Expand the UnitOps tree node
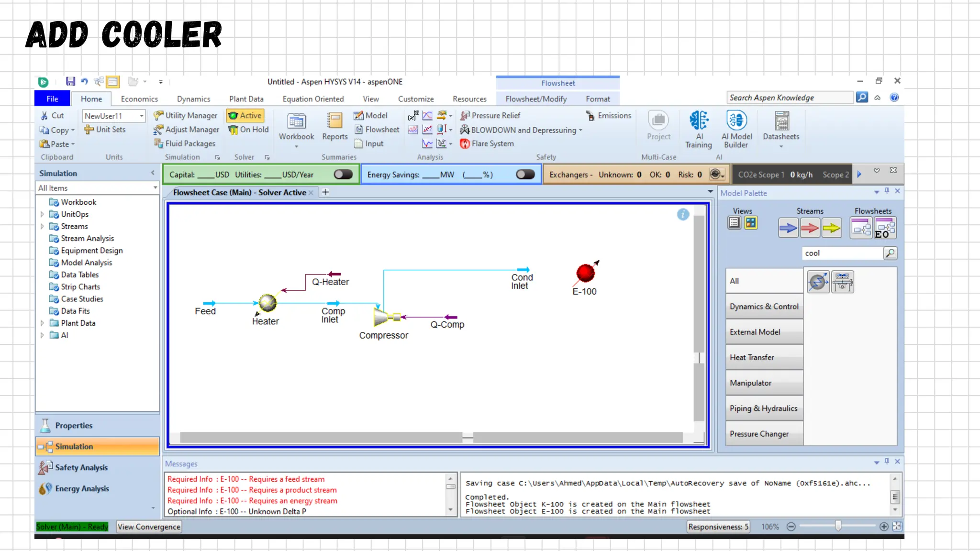The image size is (980, 551). [42, 214]
